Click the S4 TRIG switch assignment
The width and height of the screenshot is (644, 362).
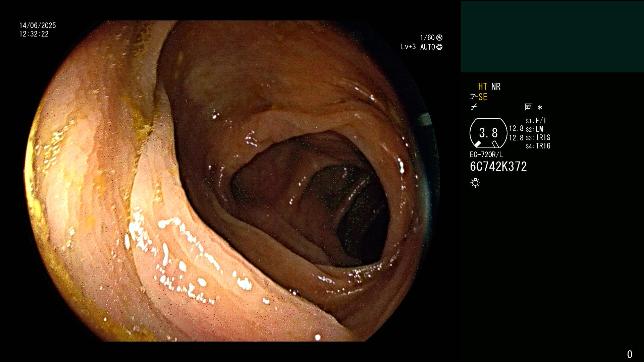(538, 146)
